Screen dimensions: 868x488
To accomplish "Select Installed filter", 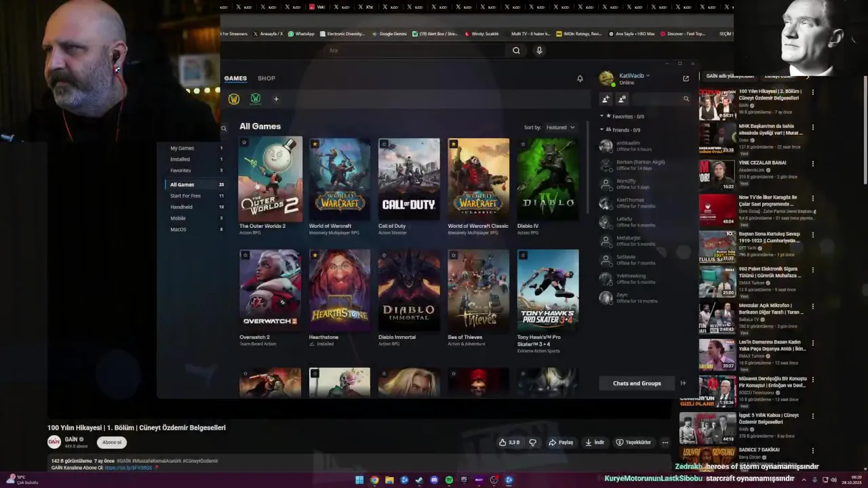I will pos(195,159).
